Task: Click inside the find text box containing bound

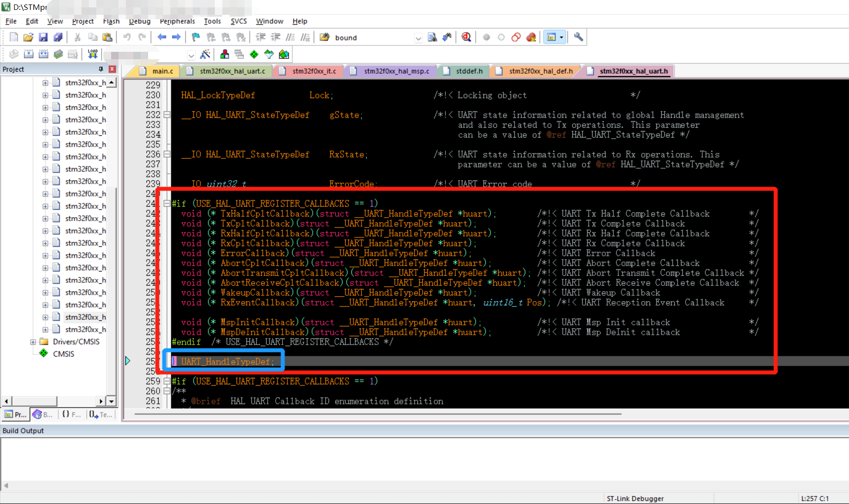Action: [x=373, y=38]
